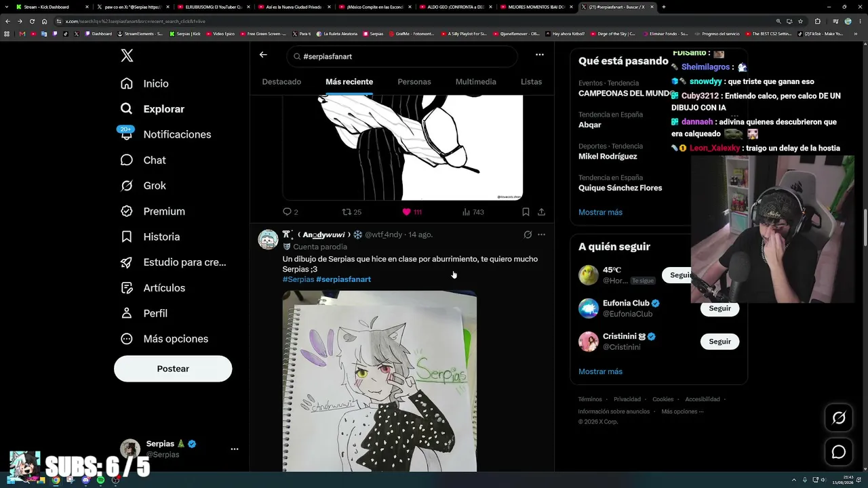Expand Más opciones in the footer
The height and width of the screenshot is (488, 868).
pyautogui.click(x=682, y=411)
